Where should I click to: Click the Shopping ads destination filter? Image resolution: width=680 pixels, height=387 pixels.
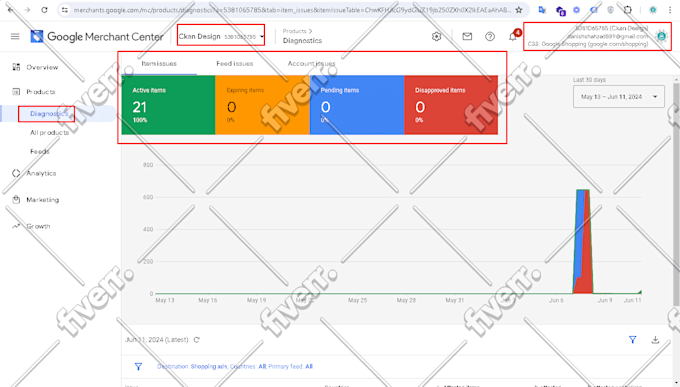pos(209,367)
